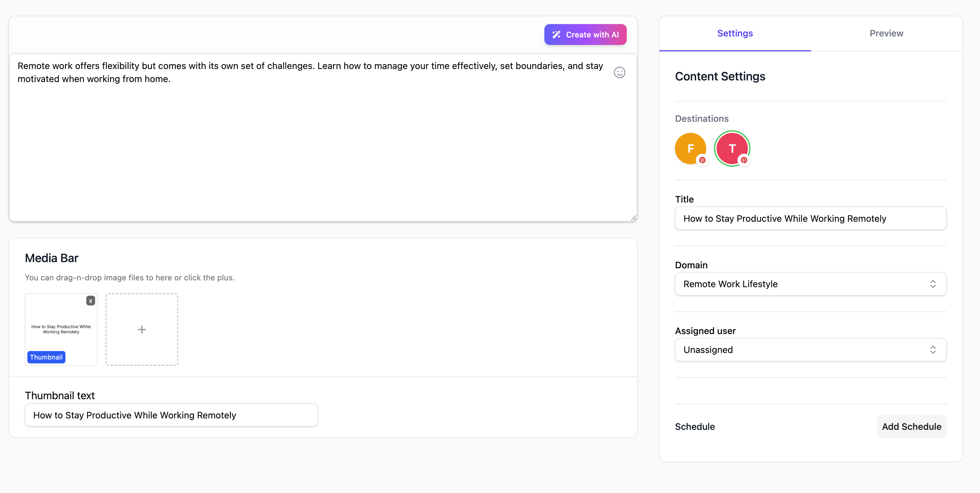
Task: Open the Assigned user dropdown
Action: (810, 350)
